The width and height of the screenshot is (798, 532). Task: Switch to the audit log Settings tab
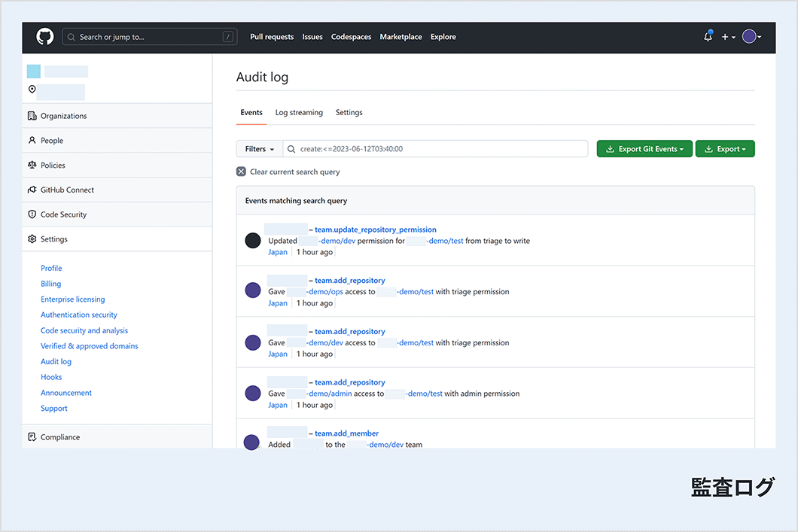[x=349, y=113]
